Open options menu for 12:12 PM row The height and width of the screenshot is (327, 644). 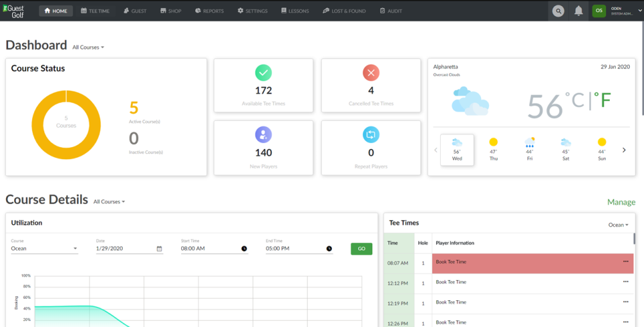coord(625,282)
